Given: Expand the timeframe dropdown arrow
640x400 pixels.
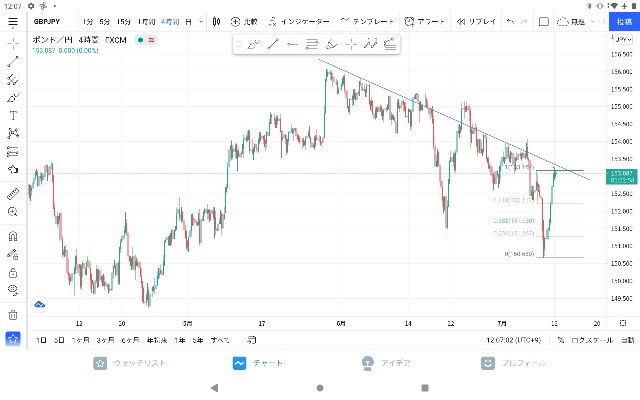Looking at the screenshot, I should 201,22.
